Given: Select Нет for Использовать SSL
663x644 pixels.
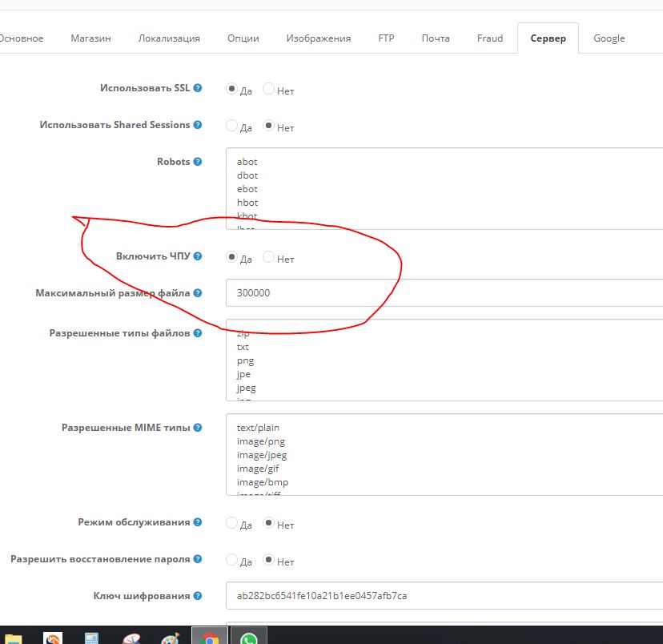Looking at the screenshot, I should 269,89.
